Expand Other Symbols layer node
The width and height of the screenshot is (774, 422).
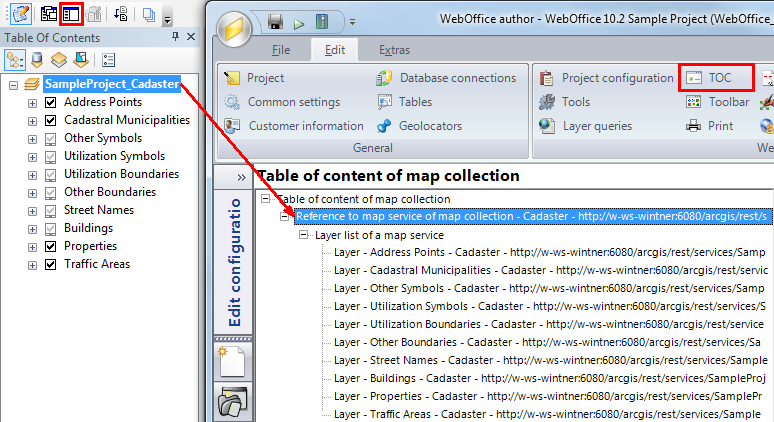click(x=32, y=139)
